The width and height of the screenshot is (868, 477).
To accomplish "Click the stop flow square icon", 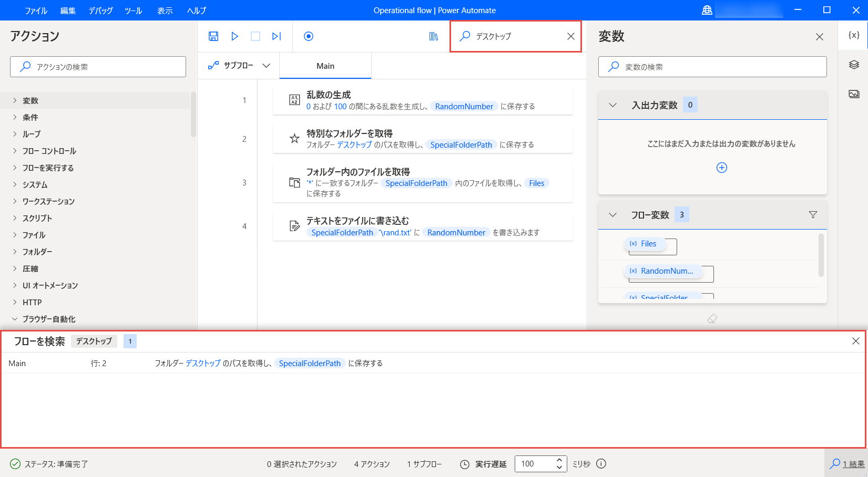I will point(256,36).
